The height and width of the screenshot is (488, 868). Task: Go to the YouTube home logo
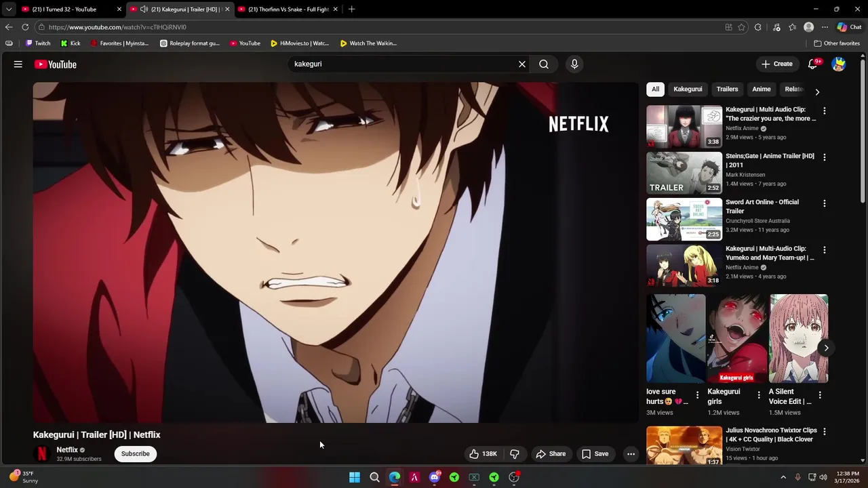click(56, 64)
